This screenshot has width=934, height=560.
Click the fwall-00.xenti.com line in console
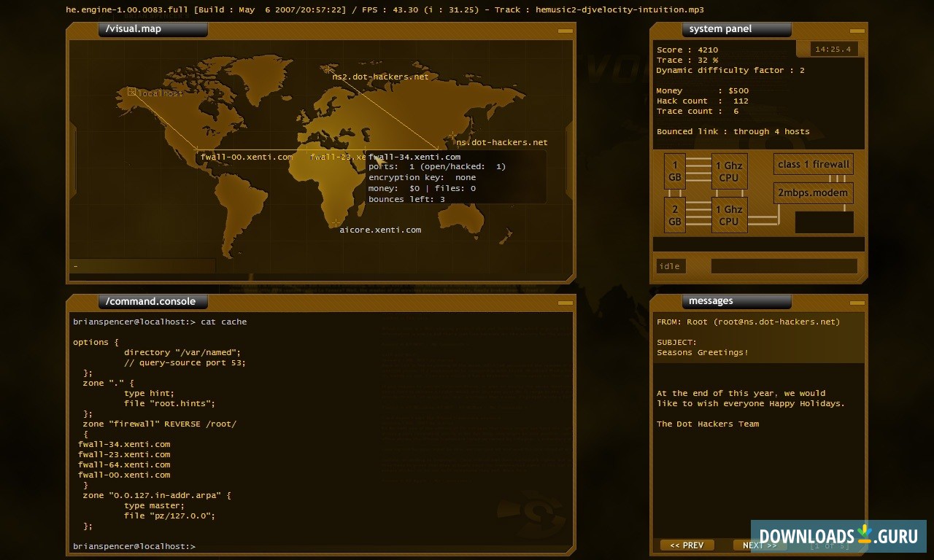pyautogui.click(x=124, y=475)
